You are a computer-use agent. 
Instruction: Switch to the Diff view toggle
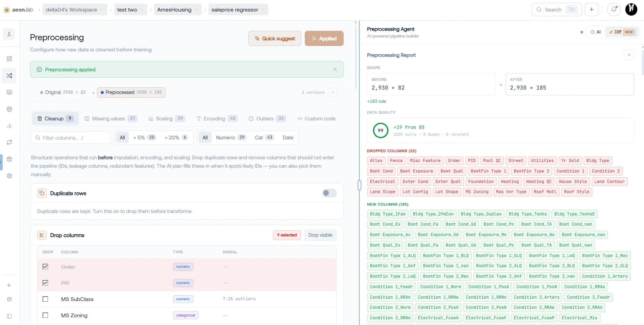[622, 32]
